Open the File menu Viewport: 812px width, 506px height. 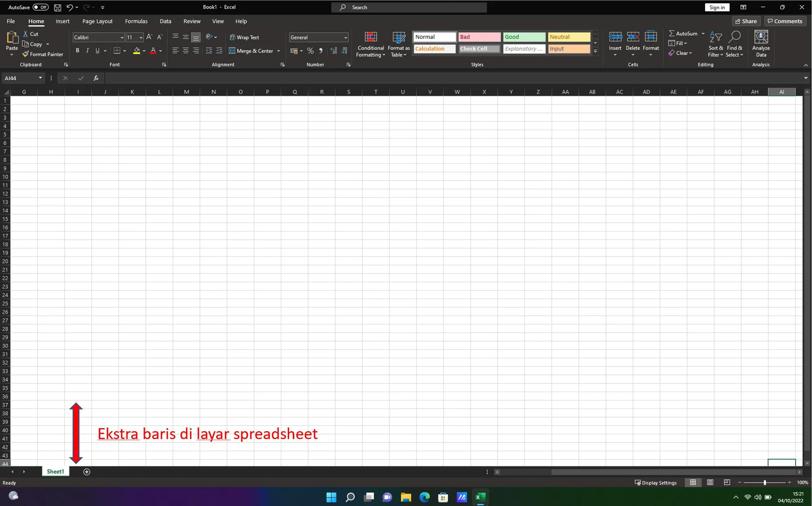(11, 21)
